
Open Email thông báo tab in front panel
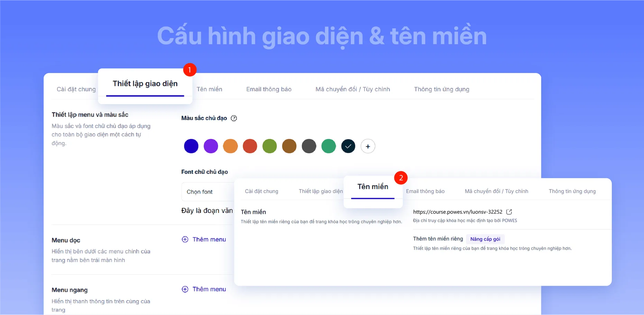click(x=425, y=191)
